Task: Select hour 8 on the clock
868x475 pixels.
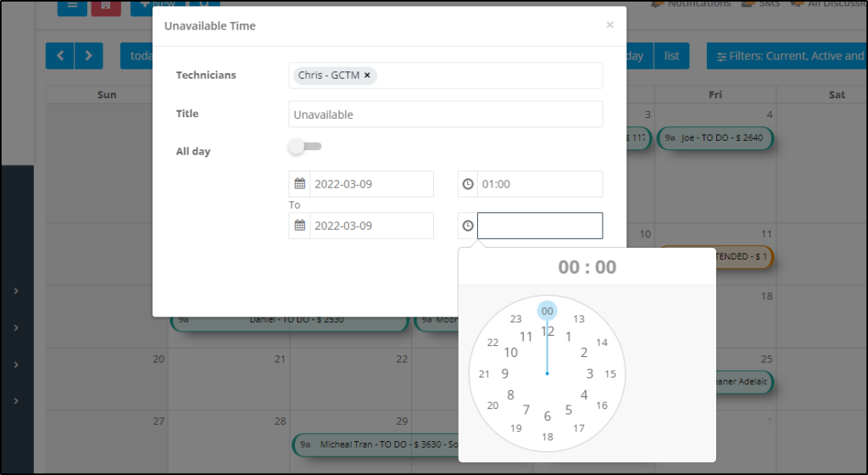Action: tap(510, 394)
